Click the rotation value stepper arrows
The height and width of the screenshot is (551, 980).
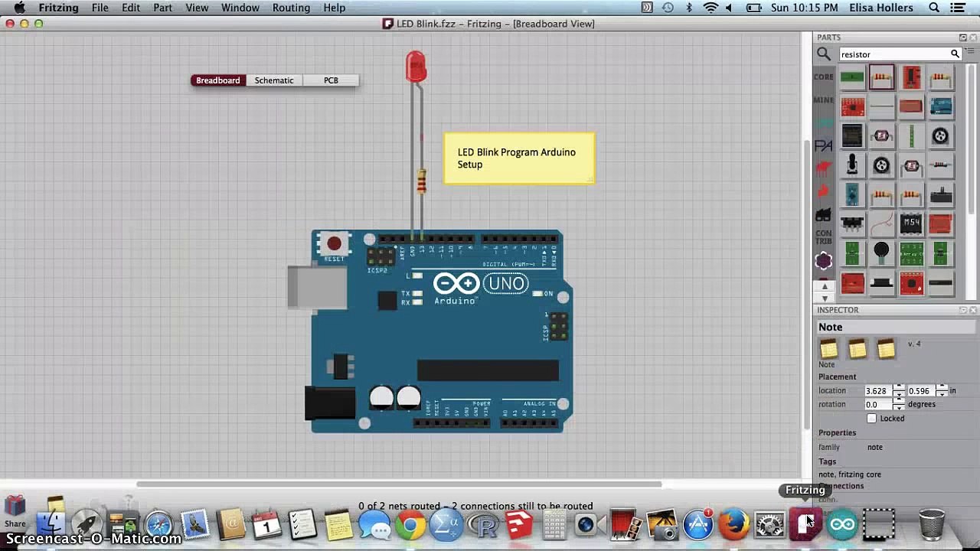pyautogui.click(x=899, y=404)
